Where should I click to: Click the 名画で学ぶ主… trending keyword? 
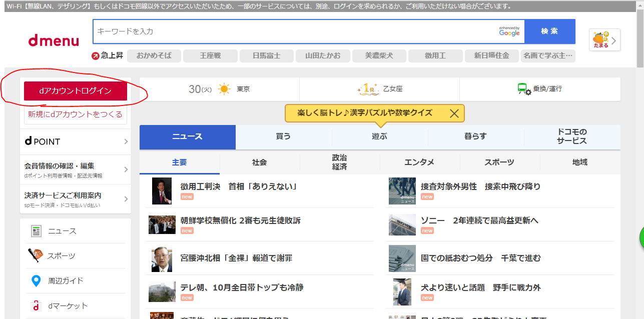pyautogui.click(x=548, y=56)
